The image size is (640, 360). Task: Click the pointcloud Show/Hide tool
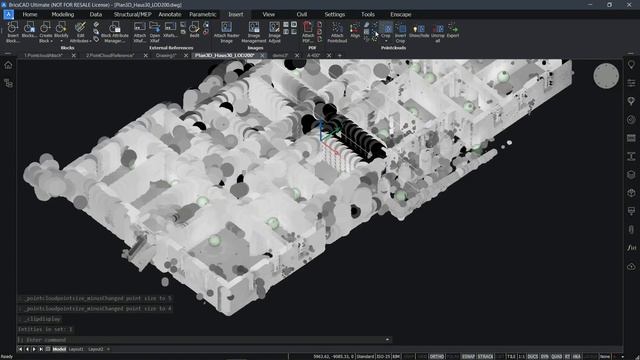pyautogui.click(x=419, y=30)
